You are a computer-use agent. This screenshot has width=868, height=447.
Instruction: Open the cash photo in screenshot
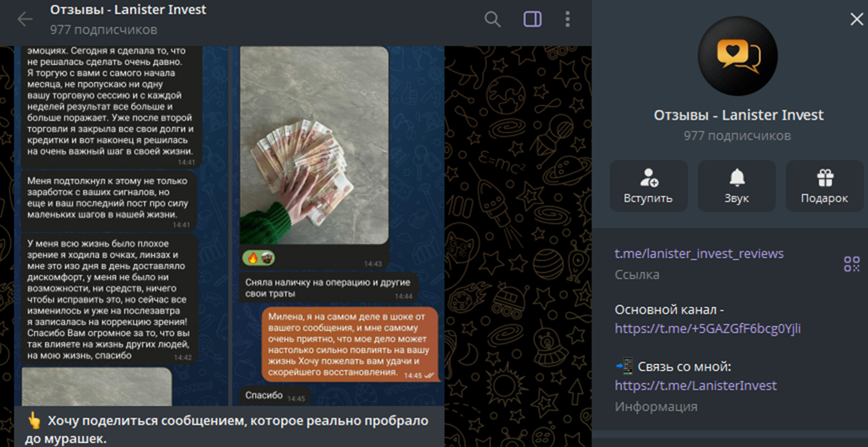click(x=314, y=145)
